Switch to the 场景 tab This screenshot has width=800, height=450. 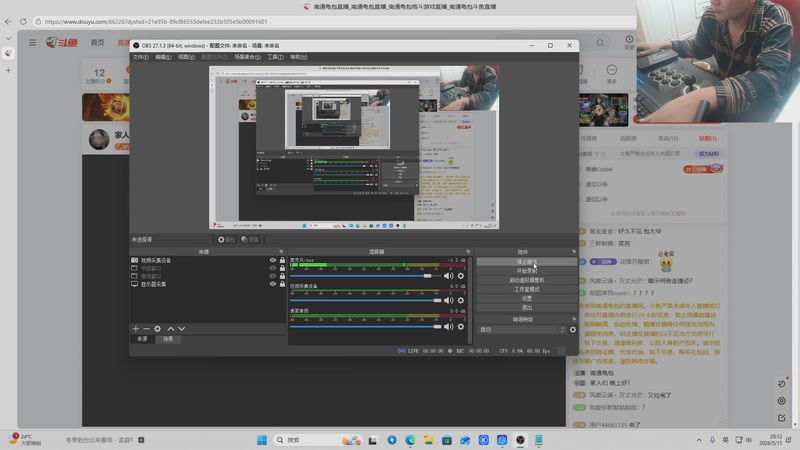(168, 339)
